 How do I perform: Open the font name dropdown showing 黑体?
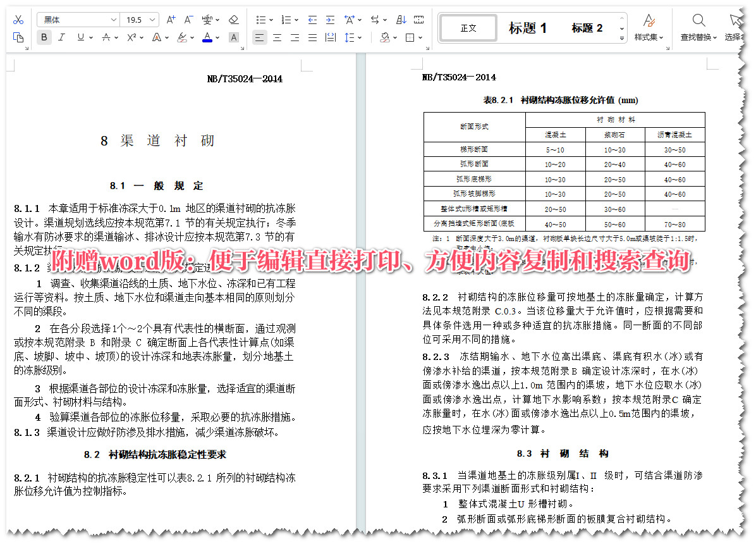point(77,20)
